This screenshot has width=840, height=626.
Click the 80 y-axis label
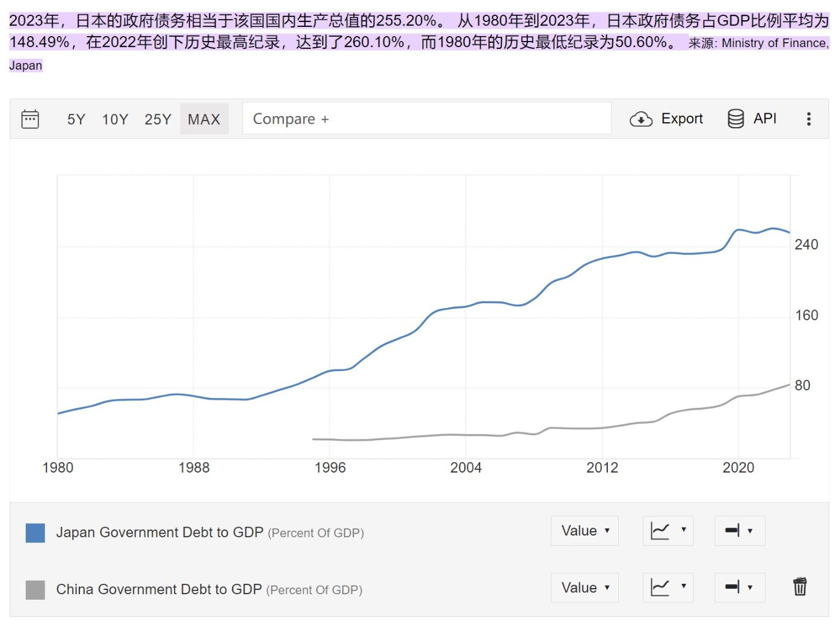click(802, 386)
